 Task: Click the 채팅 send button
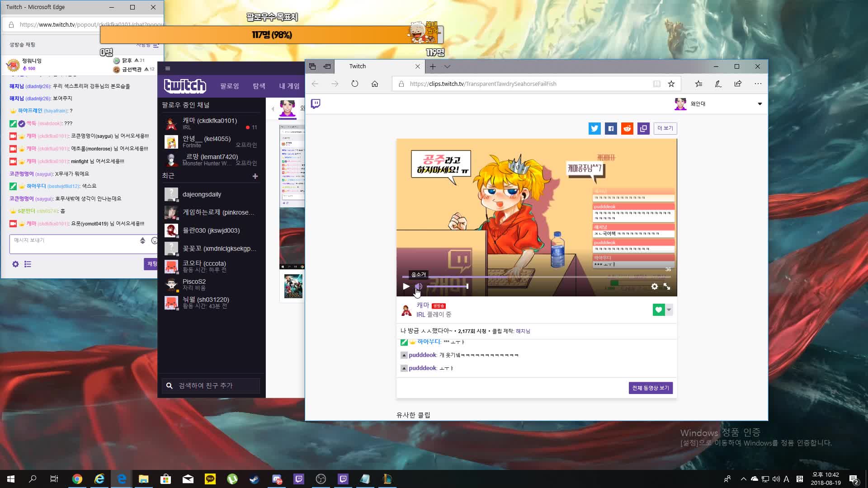pos(151,264)
